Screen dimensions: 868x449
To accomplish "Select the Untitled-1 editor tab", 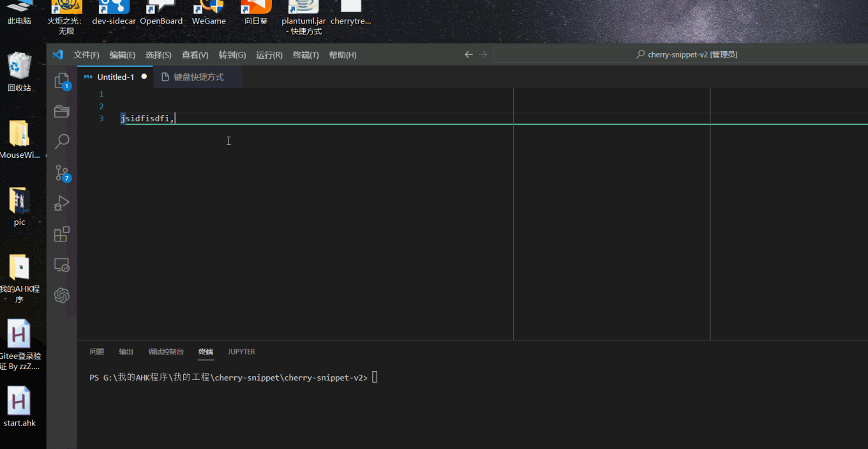I will click(x=115, y=77).
